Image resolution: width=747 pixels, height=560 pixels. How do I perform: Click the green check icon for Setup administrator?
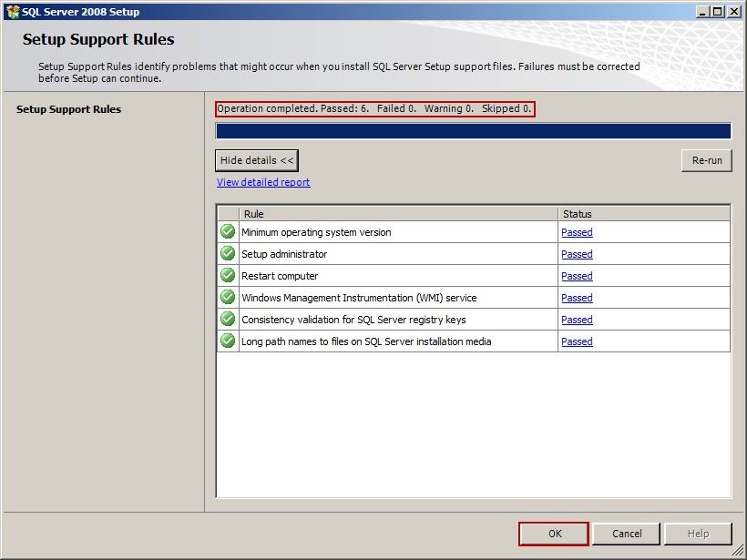[228, 254]
